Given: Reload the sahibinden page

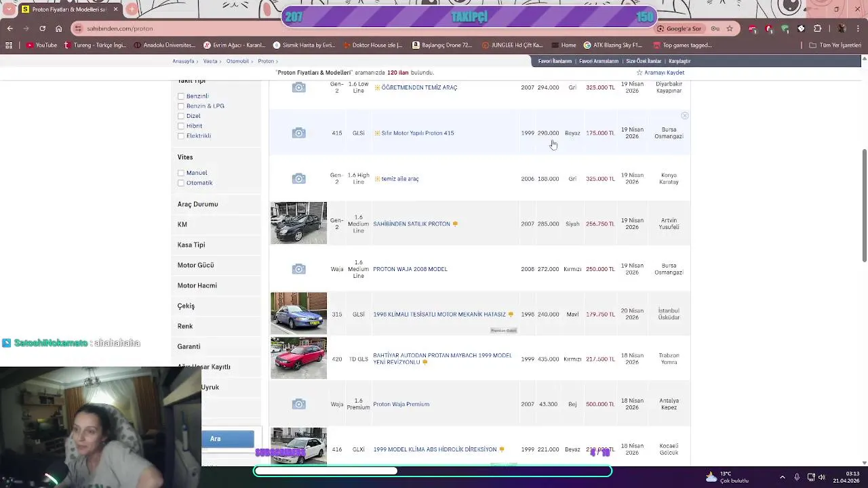Looking at the screenshot, I should (x=42, y=28).
